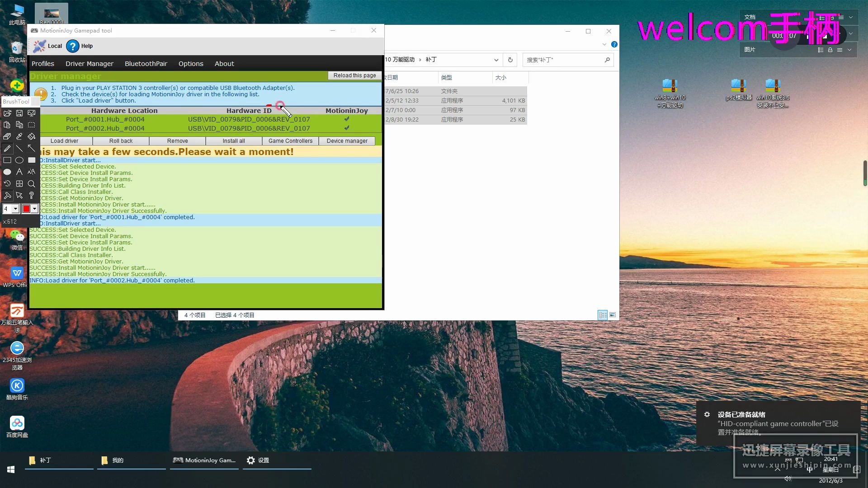868x488 pixels.
Task: Open the BluetoothPair tab
Action: coord(146,64)
